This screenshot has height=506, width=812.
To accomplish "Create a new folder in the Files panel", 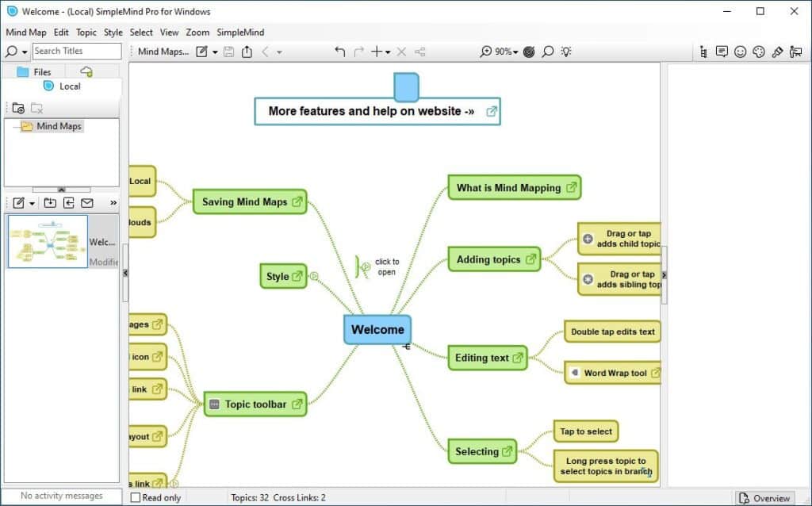I will 17,108.
